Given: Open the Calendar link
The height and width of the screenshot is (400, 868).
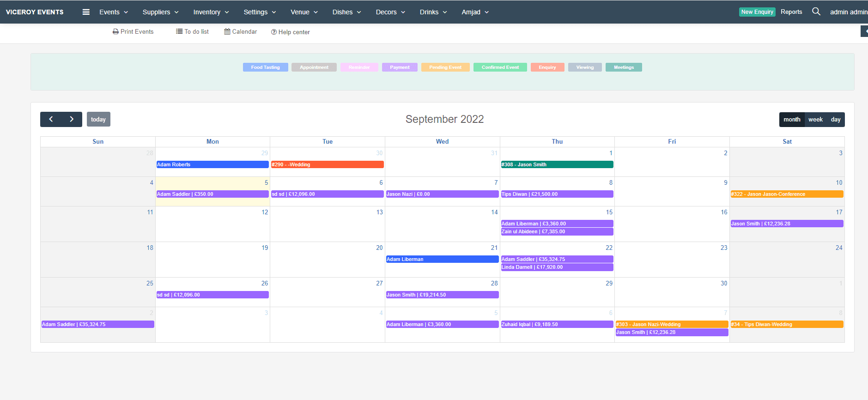Looking at the screenshot, I should tap(241, 31).
